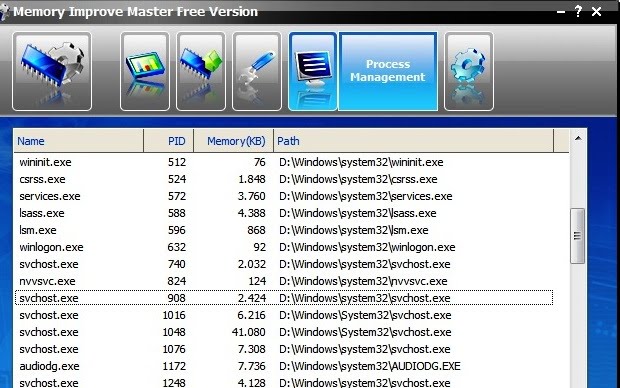Select svchost.exe with PID 1076
Image resolution: width=620 pixels, height=388 pixels.
(284, 349)
